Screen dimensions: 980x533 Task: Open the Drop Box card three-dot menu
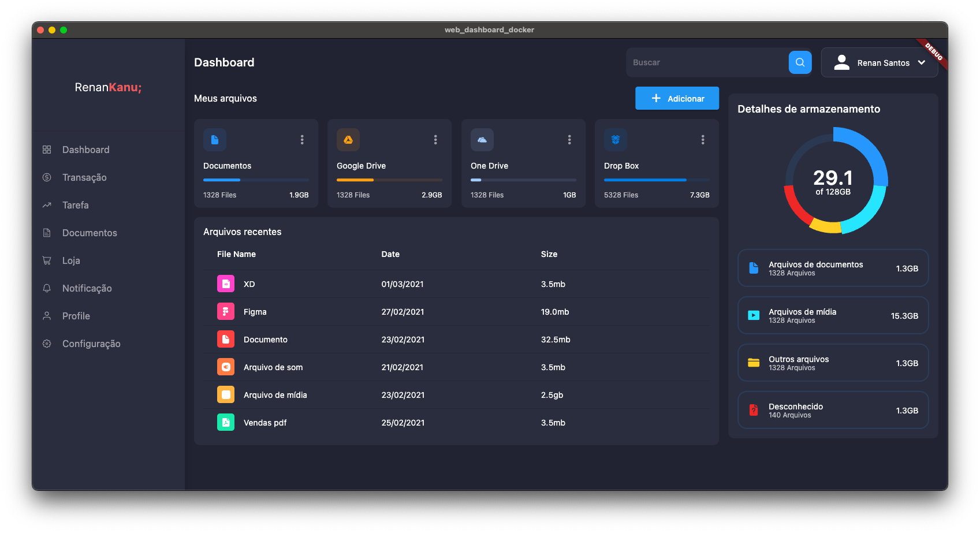(x=702, y=139)
